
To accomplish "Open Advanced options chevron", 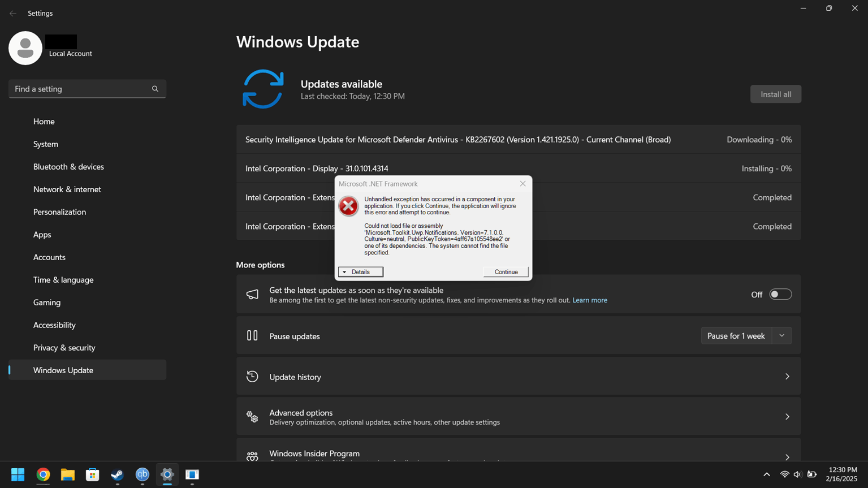I will [x=787, y=417].
